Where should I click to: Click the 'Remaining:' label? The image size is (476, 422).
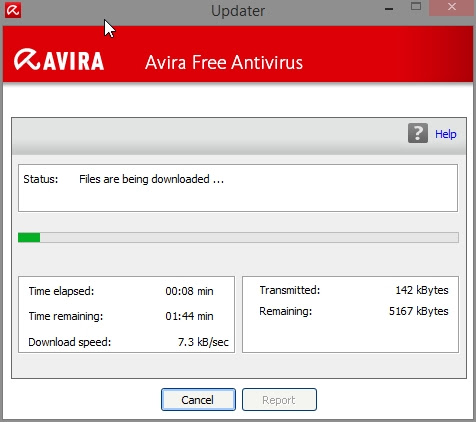(286, 311)
